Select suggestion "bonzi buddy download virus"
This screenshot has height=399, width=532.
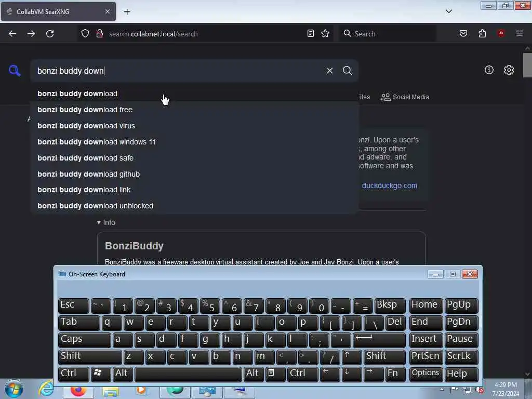[194, 126]
